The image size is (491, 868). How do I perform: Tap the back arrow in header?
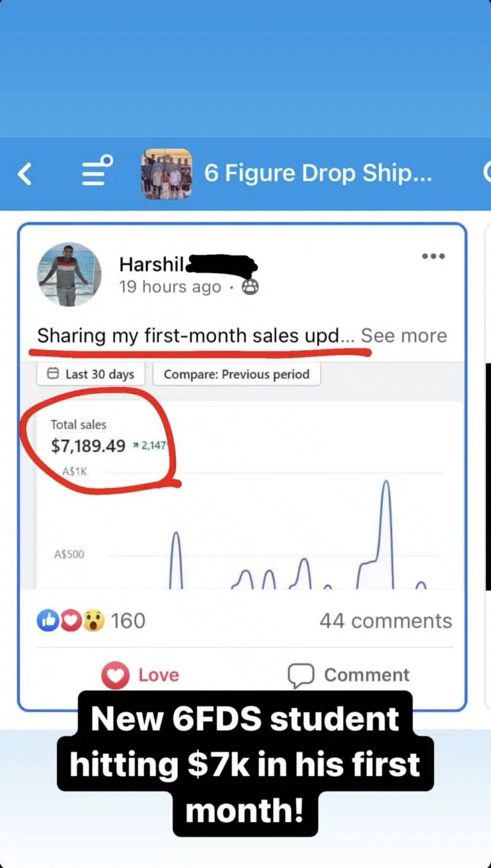click(24, 174)
